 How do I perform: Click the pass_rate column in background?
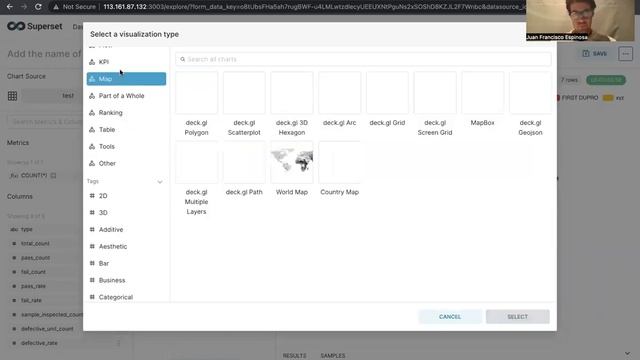(33, 286)
